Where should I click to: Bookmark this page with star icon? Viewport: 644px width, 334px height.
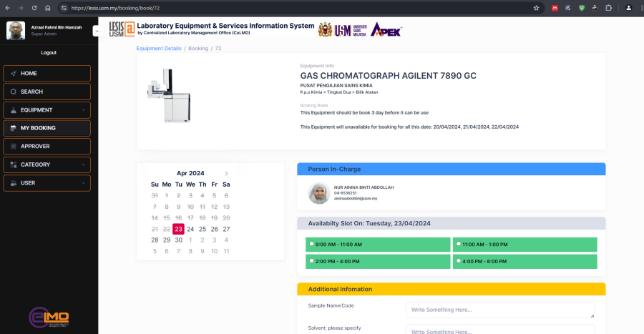(536, 8)
